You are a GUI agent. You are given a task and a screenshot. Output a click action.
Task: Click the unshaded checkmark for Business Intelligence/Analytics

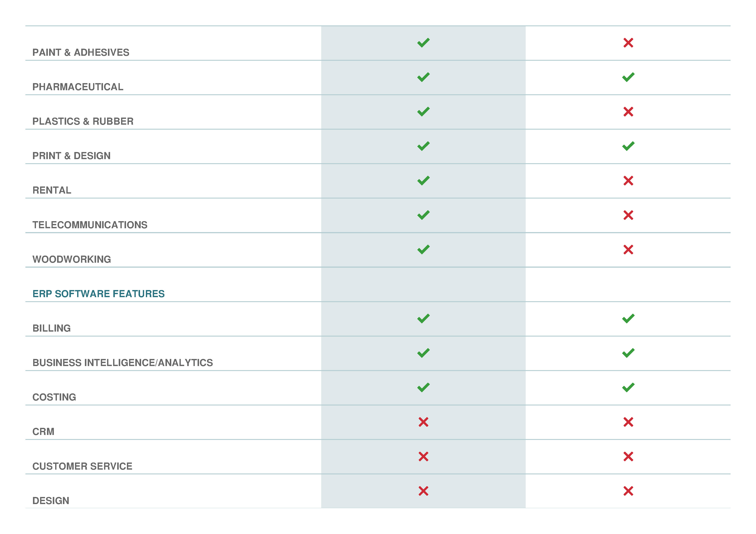(628, 353)
